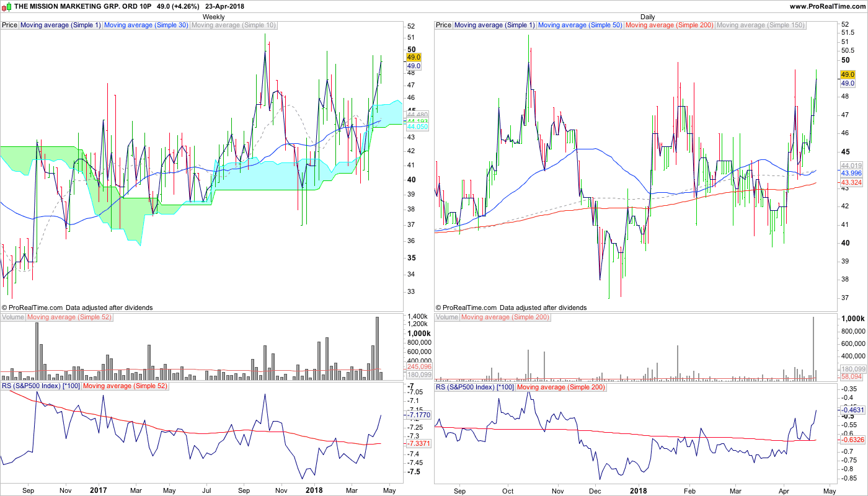Click RS (S&P500 Index) label in Daily panel
Screen dimensions: 868x496
click(475, 387)
